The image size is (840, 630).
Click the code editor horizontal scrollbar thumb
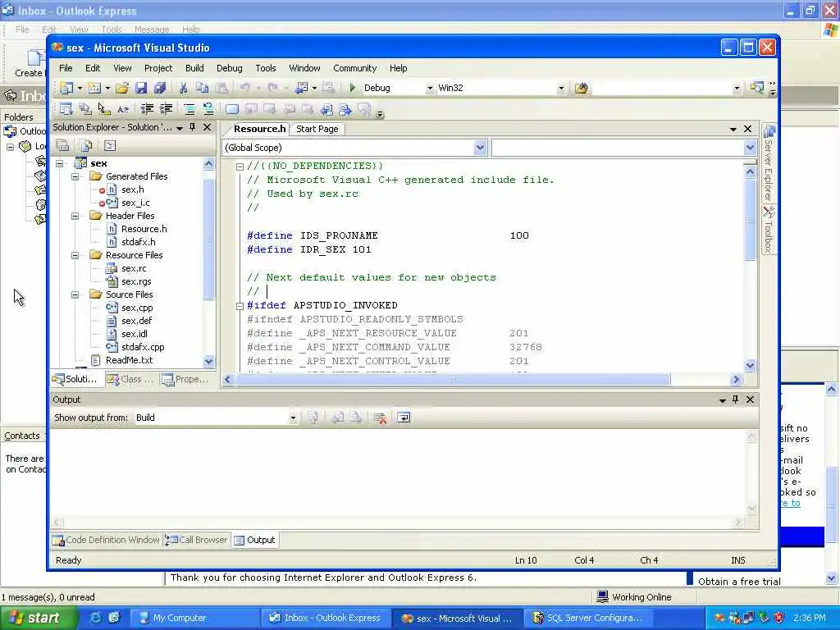(x=453, y=380)
